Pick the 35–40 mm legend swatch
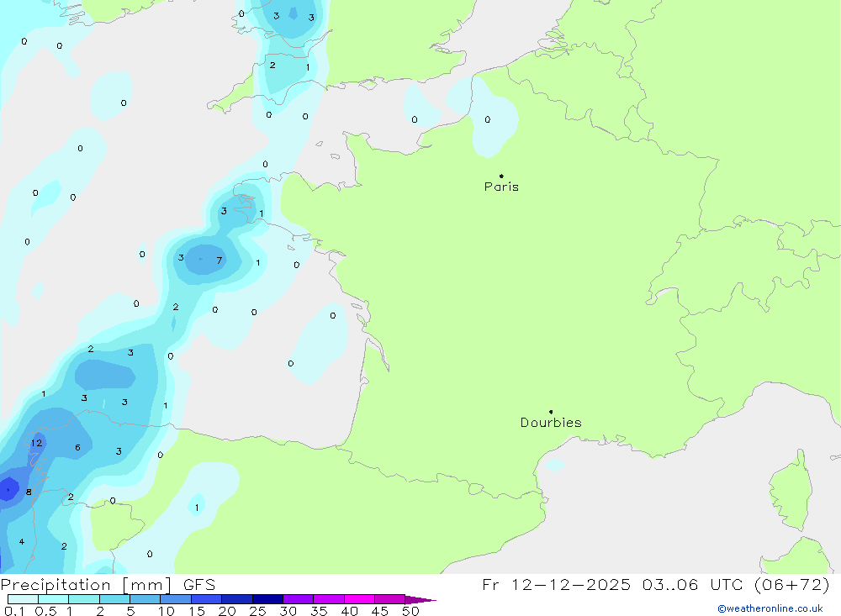Screen dimensions: 841x616 pos(329,599)
